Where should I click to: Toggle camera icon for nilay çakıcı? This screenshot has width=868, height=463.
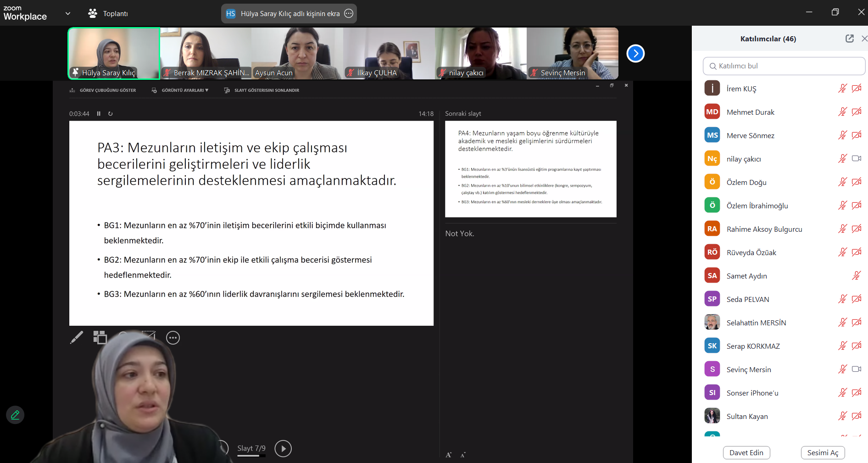856,159
